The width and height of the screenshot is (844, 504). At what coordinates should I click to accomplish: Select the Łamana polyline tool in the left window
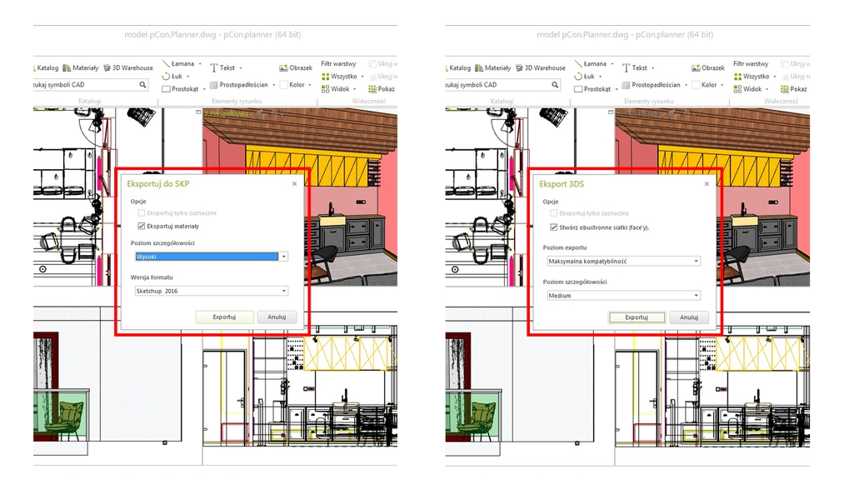coord(167,64)
